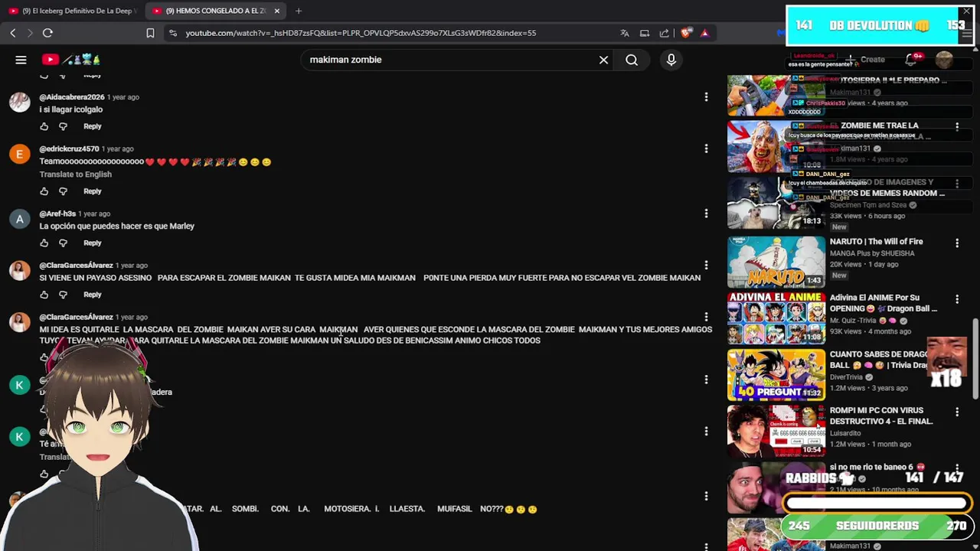Open options menu for @Aref-h3s comment

pyautogui.click(x=706, y=214)
